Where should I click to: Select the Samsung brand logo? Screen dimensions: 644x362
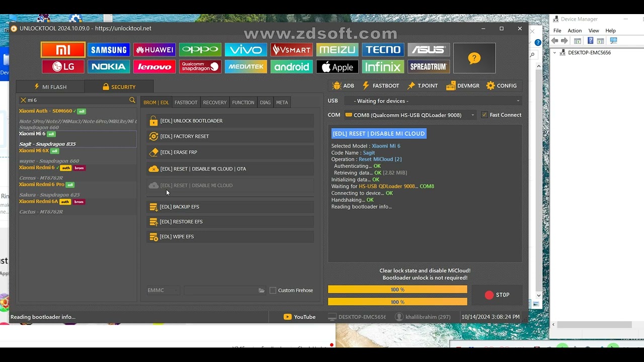tap(109, 50)
